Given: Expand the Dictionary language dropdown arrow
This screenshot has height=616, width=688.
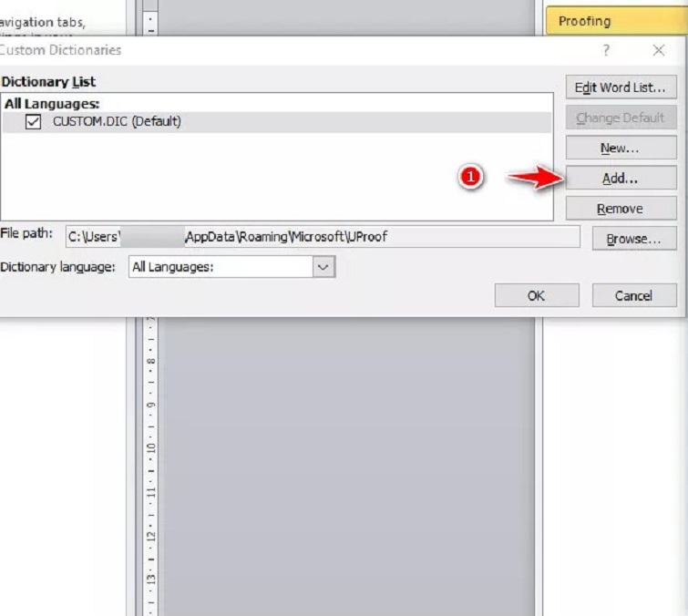Looking at the screenshot, I should click(323, 267).
